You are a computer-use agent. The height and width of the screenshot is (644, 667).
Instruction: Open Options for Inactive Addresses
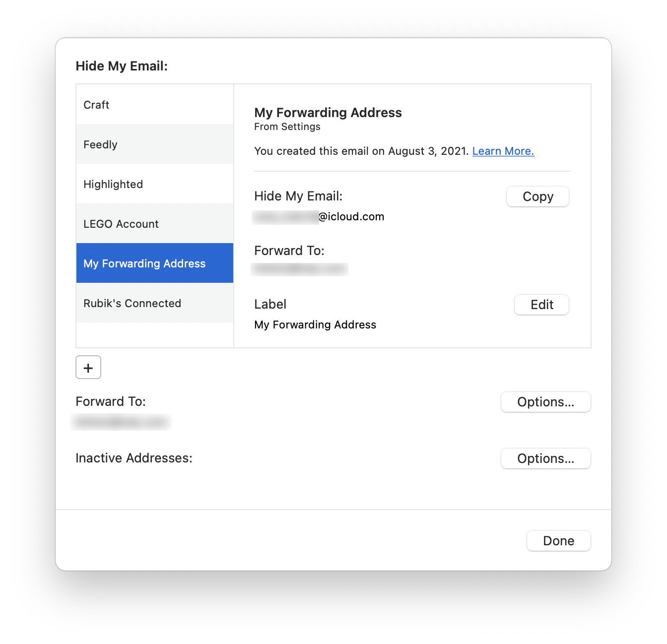[546, 458]
